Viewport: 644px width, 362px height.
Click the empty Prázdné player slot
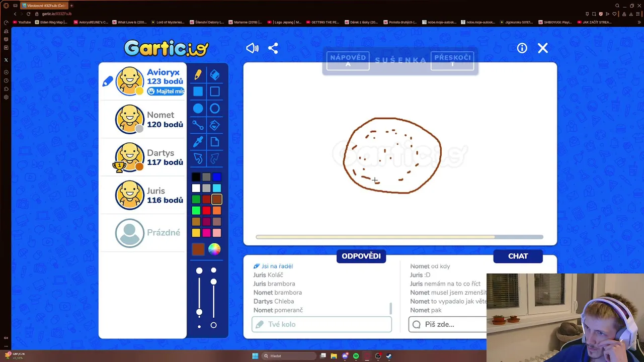point(143,232)
